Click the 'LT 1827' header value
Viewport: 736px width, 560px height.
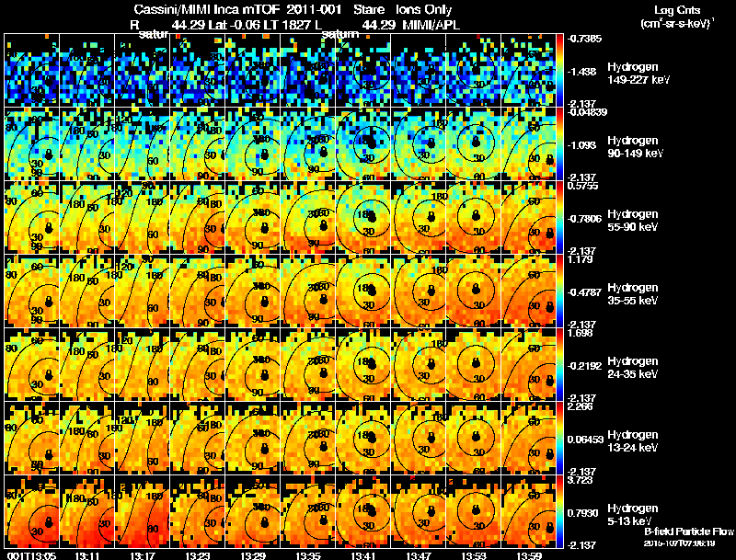click(289, 25)
